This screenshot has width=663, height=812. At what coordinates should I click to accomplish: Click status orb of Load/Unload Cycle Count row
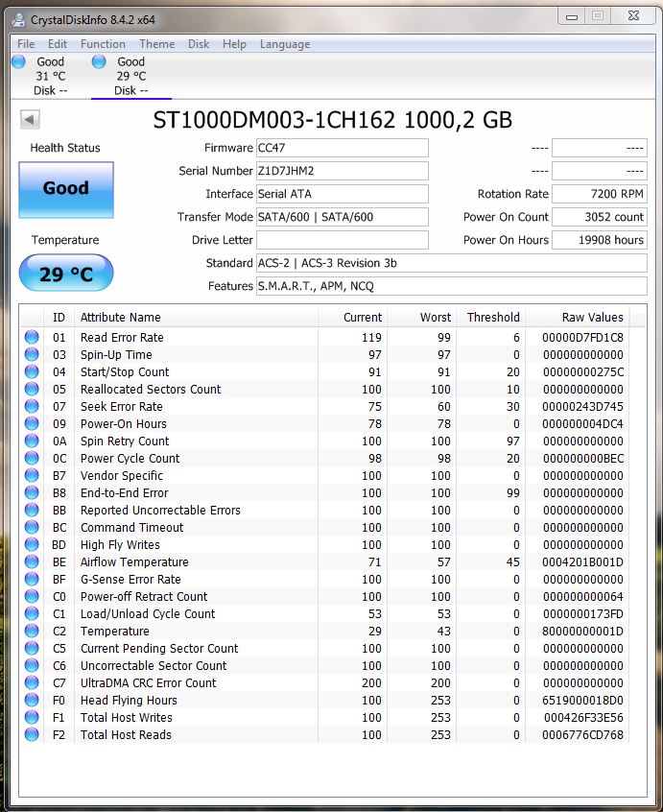[32, 613]
